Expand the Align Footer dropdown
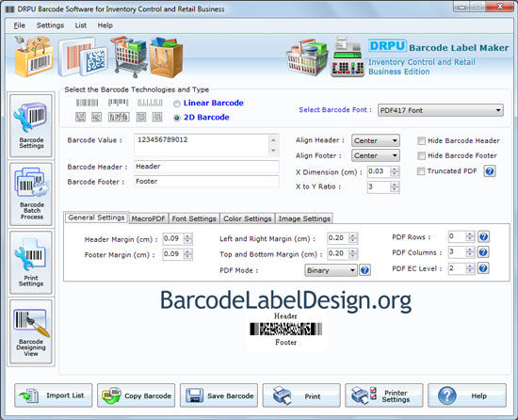The height and width of the screenshot is (420, 518). (x=376, y=155)
